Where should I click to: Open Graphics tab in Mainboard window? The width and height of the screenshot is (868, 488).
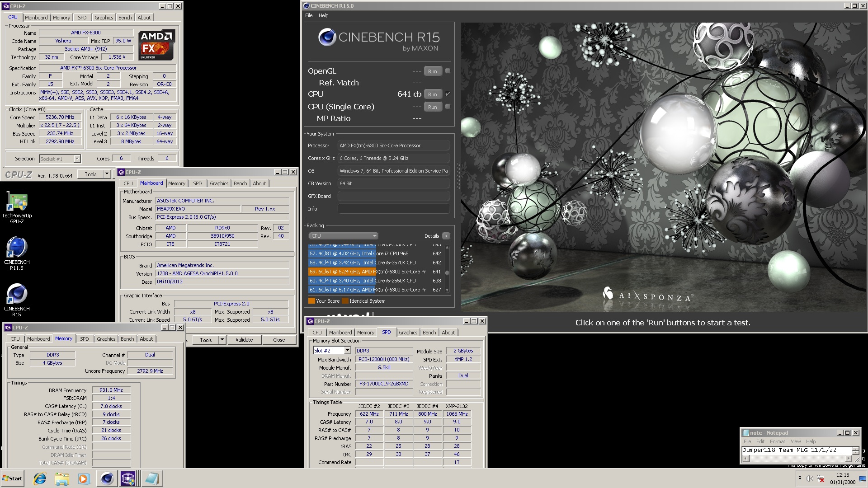219,183
